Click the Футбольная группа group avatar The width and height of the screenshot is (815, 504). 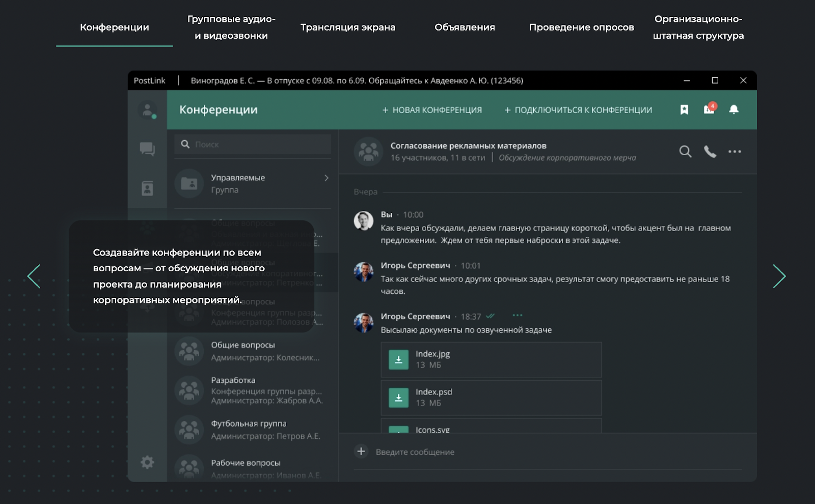[x=189, y=430]
